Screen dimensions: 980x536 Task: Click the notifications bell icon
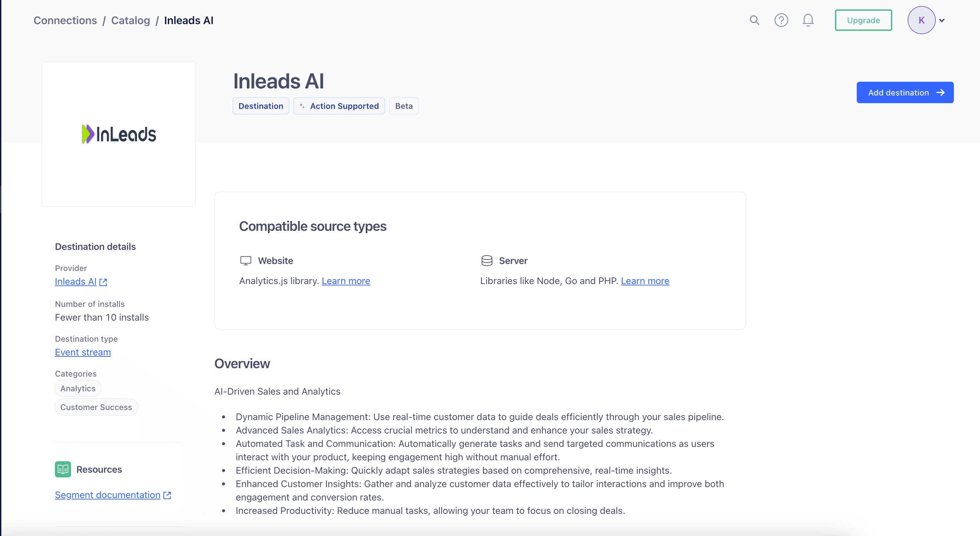click(x=807, y=20)
